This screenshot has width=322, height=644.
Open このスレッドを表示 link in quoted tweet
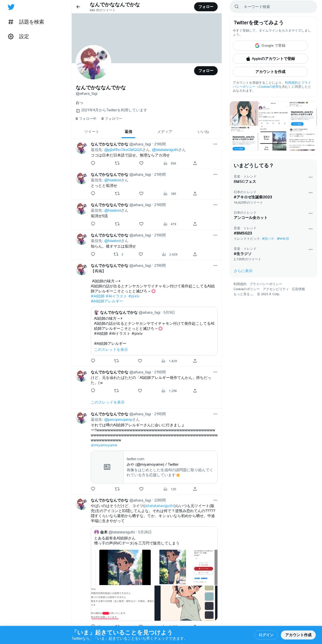tap(111, 350)
